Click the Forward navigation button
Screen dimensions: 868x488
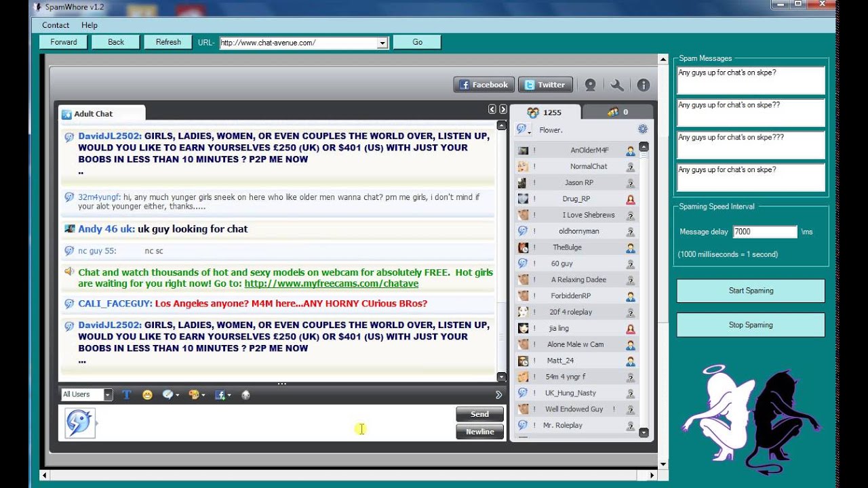[64, 42]
